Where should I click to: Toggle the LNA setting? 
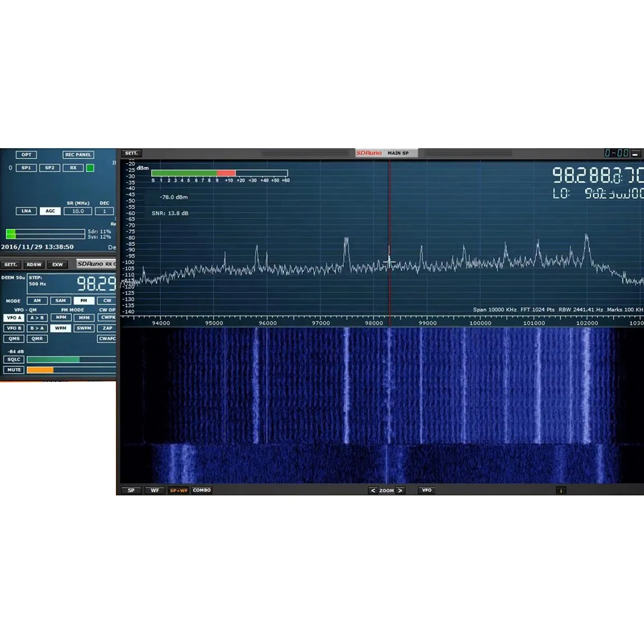pyautogui.click(x=26, y=211)
